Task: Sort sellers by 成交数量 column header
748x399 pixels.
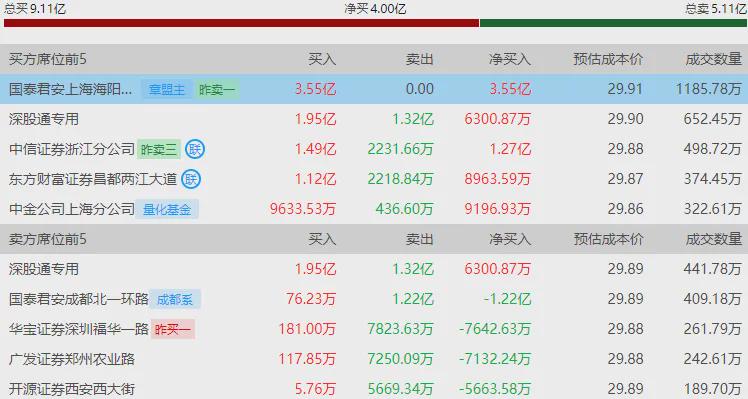Action: coord(714,239)
